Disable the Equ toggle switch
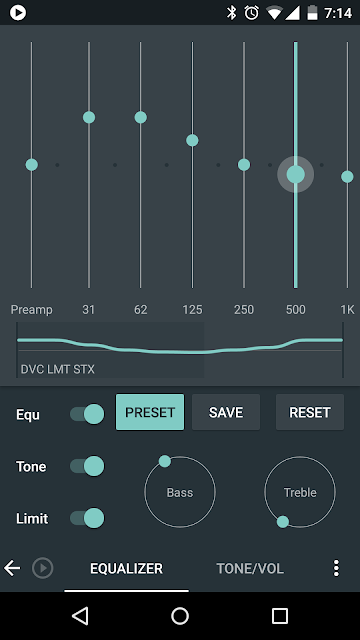 coord(87,414)
